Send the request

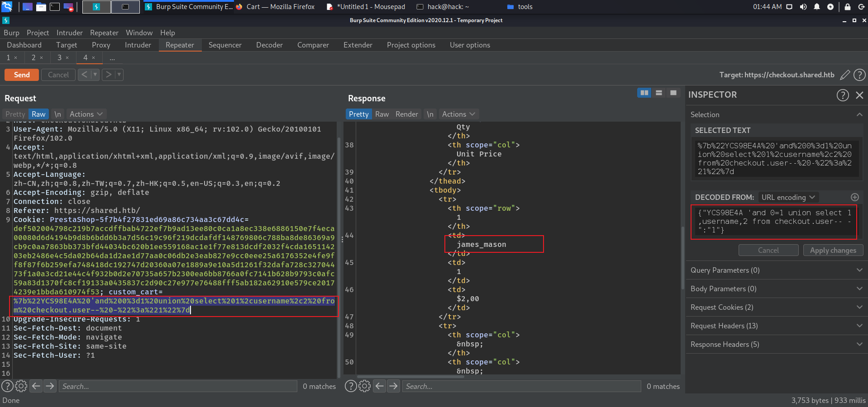(x=22, y=75)
